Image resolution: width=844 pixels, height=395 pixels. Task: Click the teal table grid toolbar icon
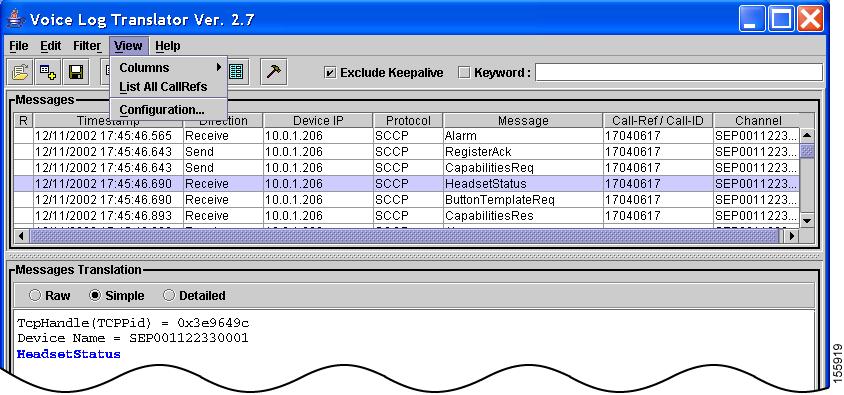point(236,72)
